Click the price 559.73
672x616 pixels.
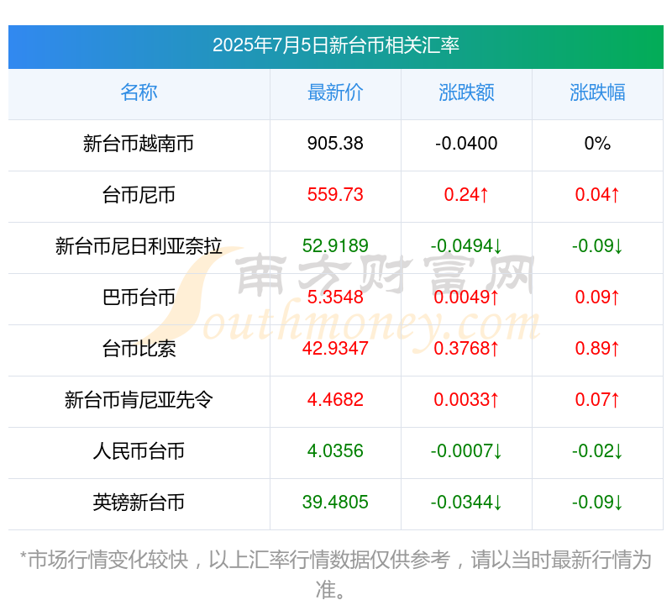click(335, 195)
